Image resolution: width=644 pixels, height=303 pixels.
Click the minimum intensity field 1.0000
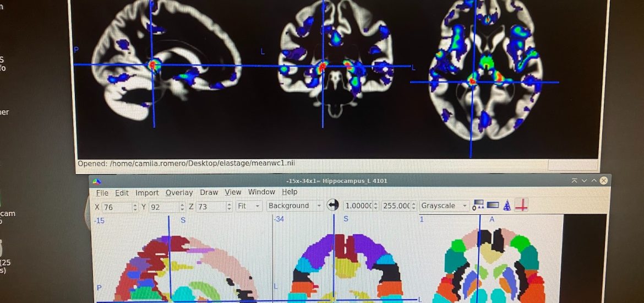point(357,205)
